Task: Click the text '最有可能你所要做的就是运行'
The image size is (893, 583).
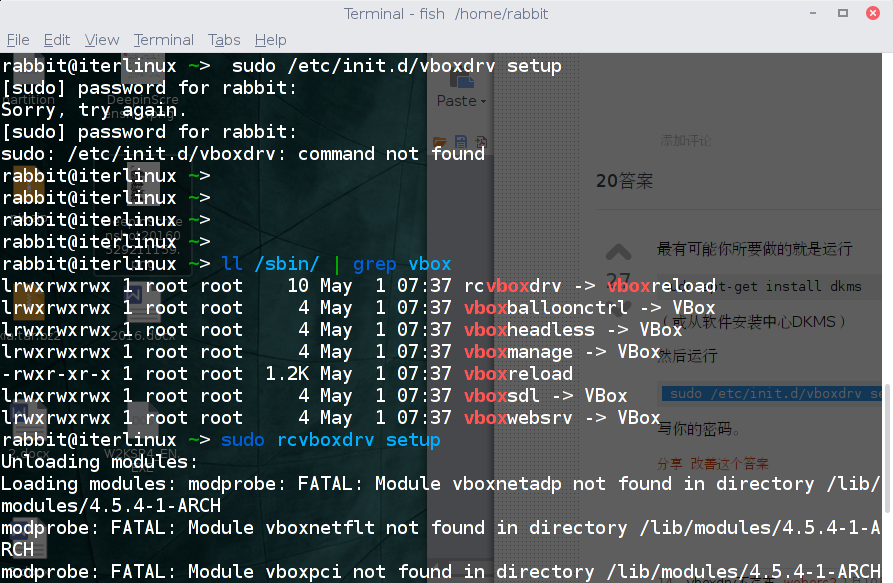Action: [755, 249]
